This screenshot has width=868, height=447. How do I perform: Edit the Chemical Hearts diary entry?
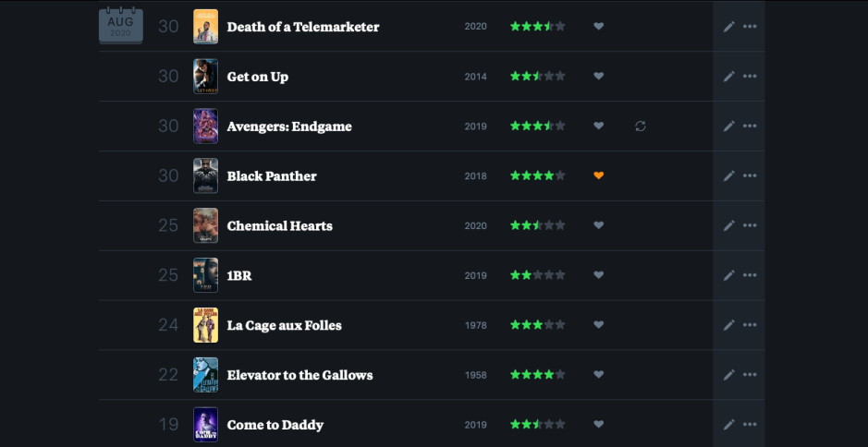click(728, 226)
